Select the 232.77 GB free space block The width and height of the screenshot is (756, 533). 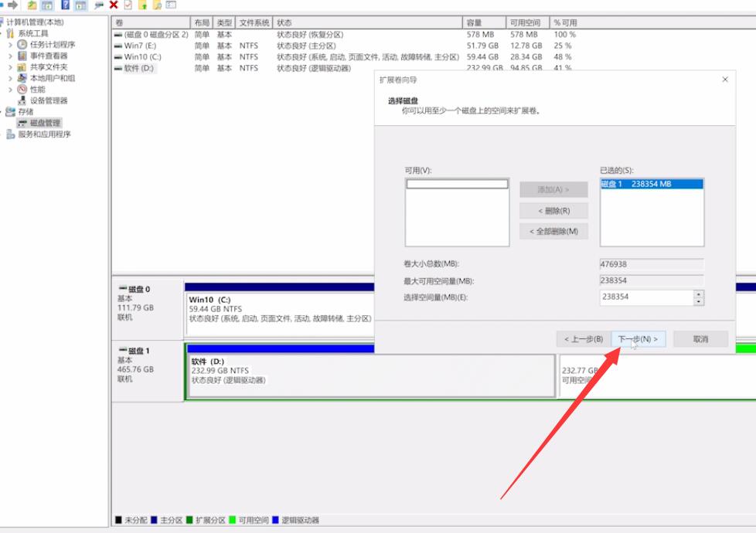click(657, 376)
